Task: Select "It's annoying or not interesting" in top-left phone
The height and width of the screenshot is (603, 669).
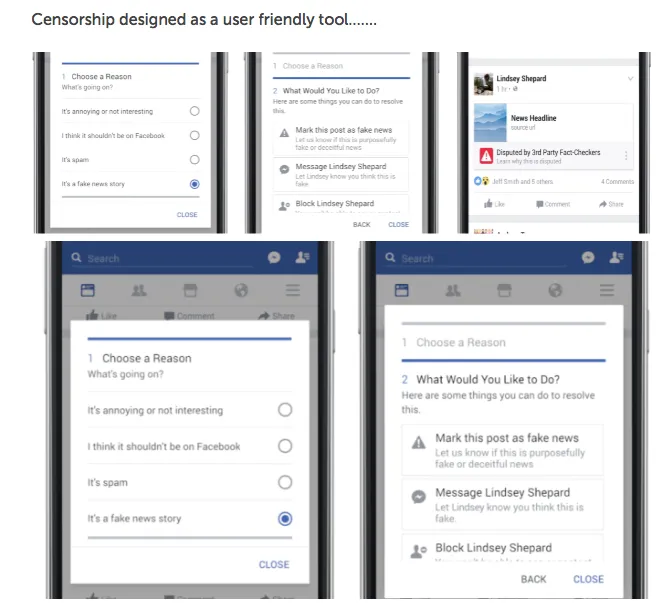Action: (130, 111)
